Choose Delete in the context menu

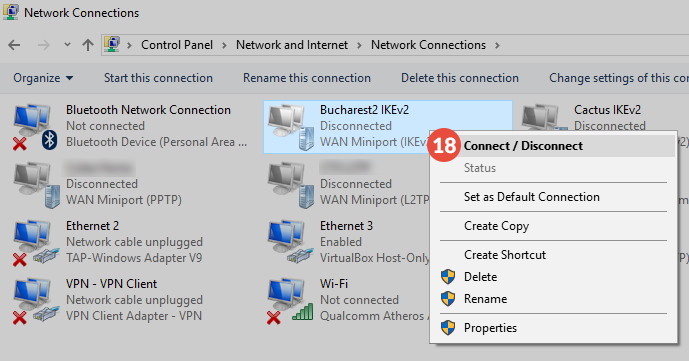point(554,277)
